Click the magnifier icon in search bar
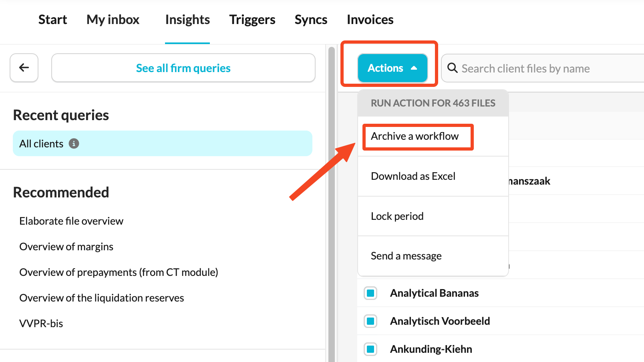 click(453, 68)
